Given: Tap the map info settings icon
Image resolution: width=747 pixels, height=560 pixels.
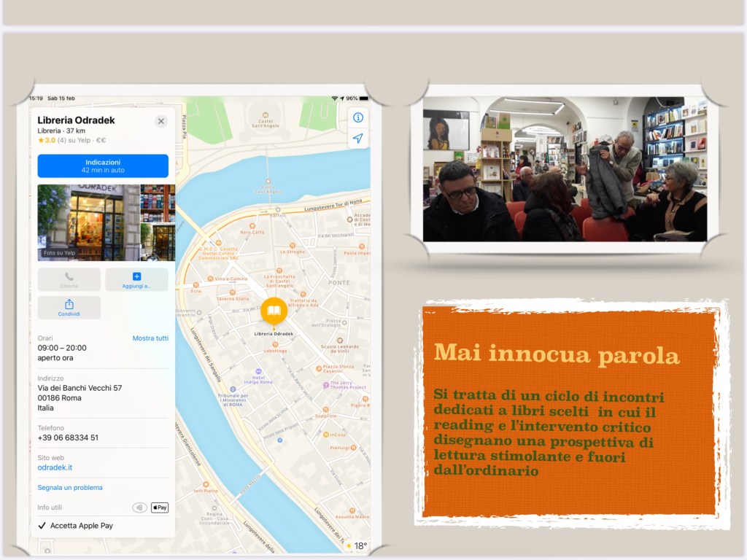Looking at the screenshot, I should [x=357, y=117].
